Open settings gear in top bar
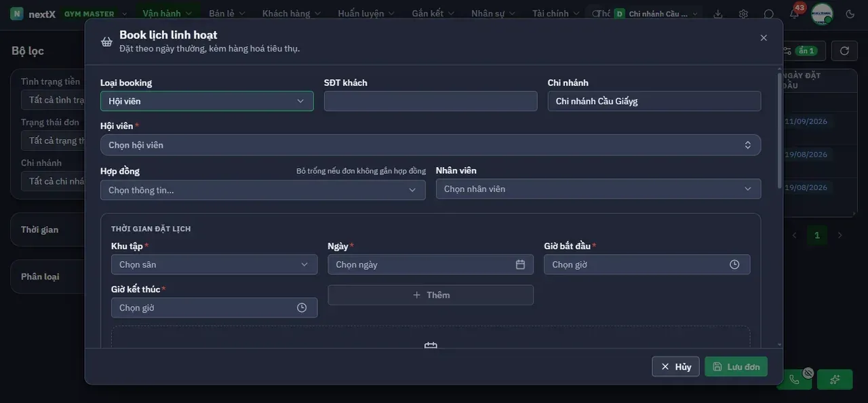The height and width of the screenshot is (403, 868). pos(743,14)
